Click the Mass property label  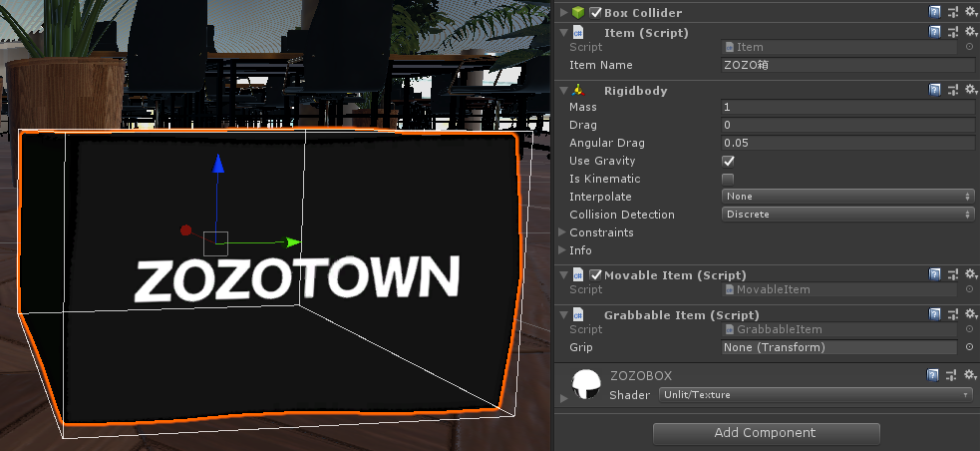[x=583, y=107]
